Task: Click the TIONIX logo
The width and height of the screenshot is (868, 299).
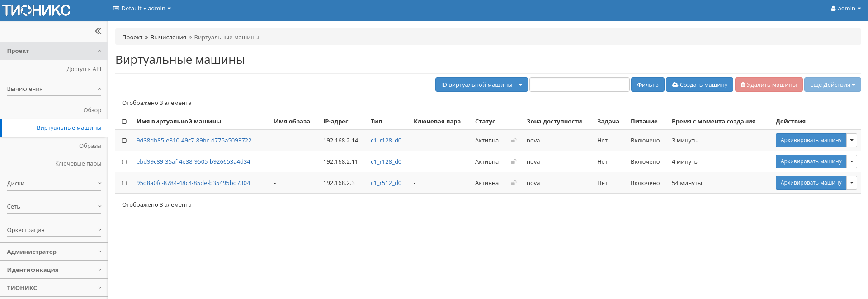Action: pos(37,10)
